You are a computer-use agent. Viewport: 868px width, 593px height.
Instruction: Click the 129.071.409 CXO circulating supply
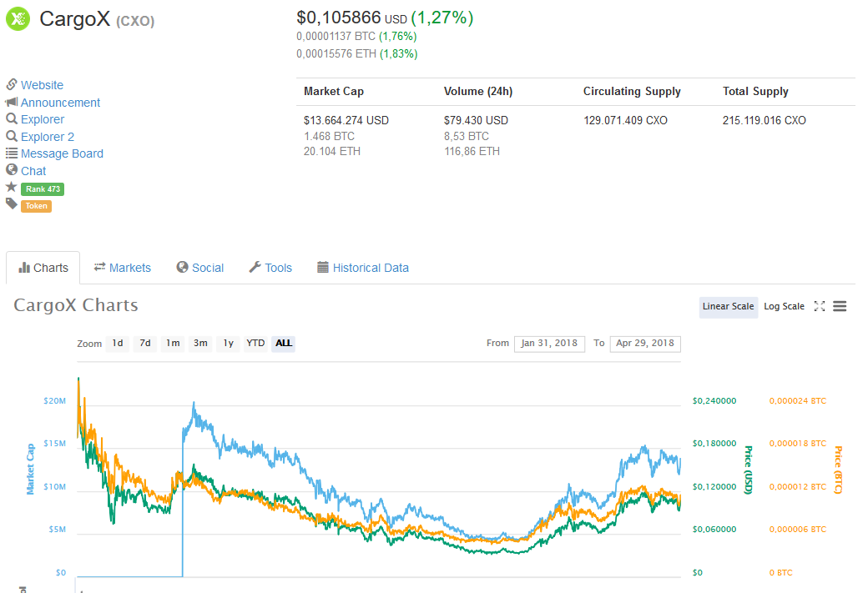(625, 121)
